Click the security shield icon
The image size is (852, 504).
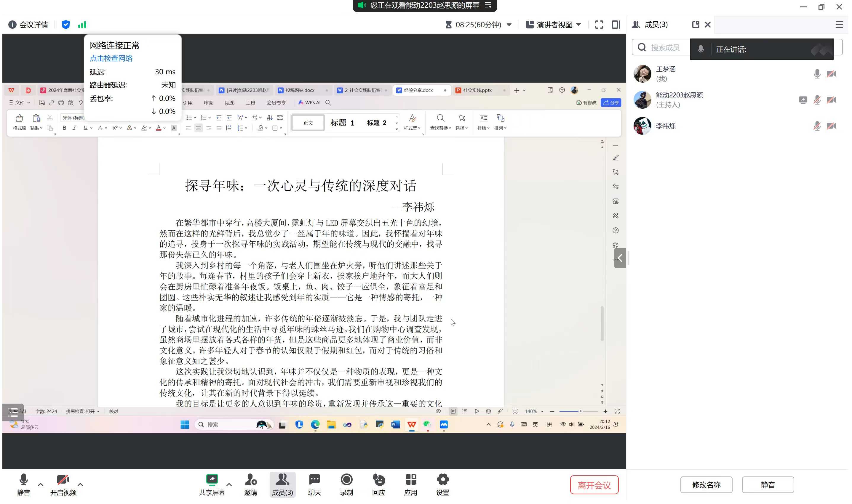(65, 25)
